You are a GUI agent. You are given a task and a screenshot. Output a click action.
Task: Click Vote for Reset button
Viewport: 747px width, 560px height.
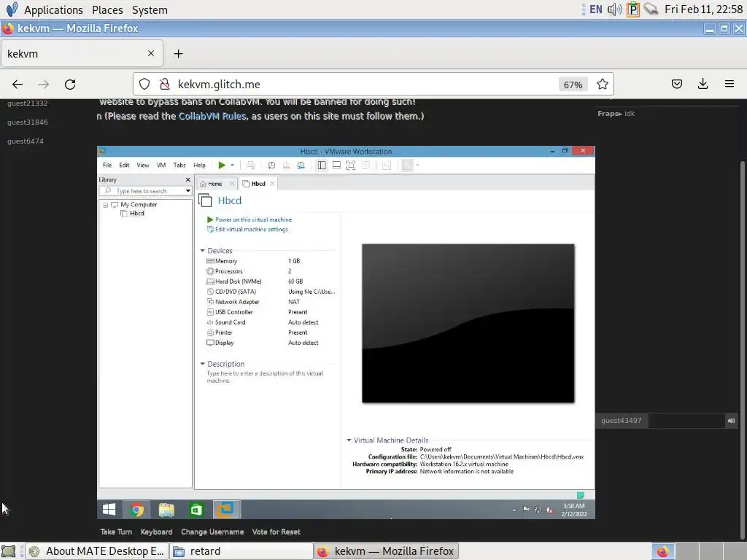point(276,532)
